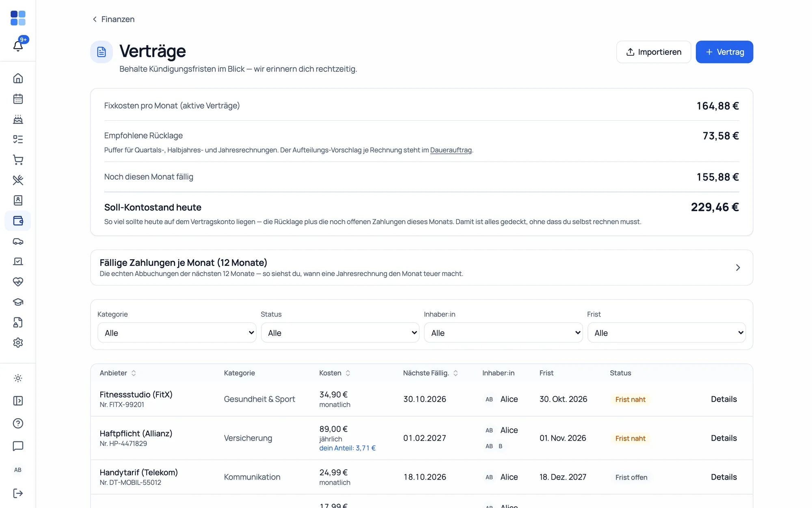Open the Frist filter dropdown

[x=667, y=333]
